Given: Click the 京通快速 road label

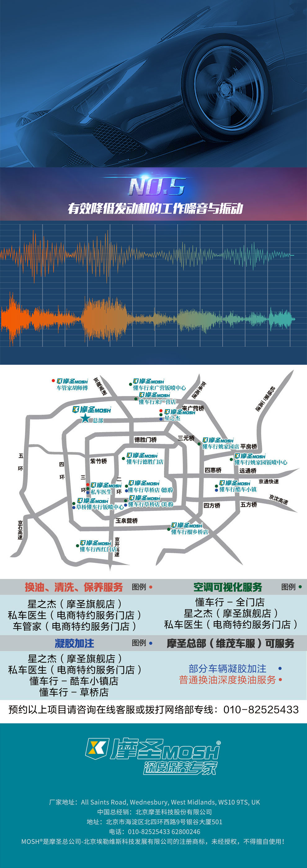Looking at the screenshot, I should [x=269, y=481].
